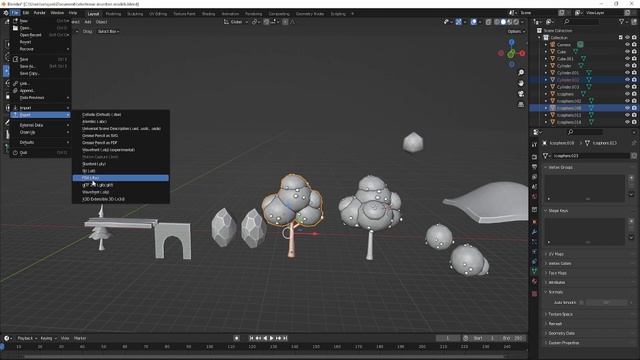Open the Material properties tab
Screen dimensions: 640x360
point(534,281)
